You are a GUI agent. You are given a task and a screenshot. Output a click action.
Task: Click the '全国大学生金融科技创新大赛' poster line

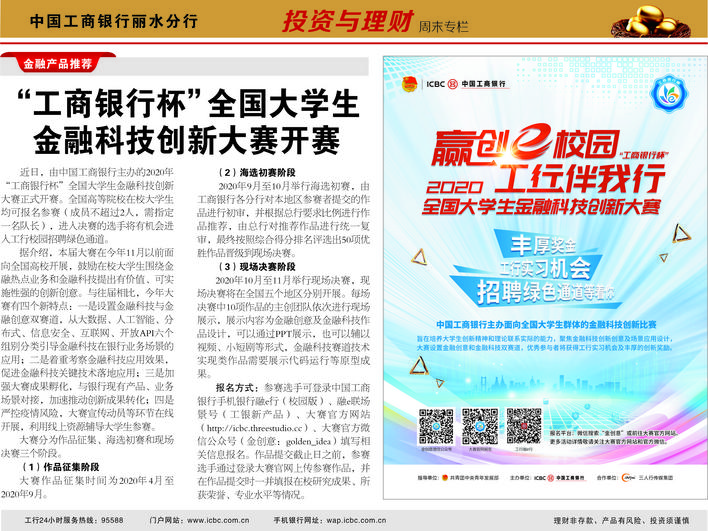(x=541, y=206)
